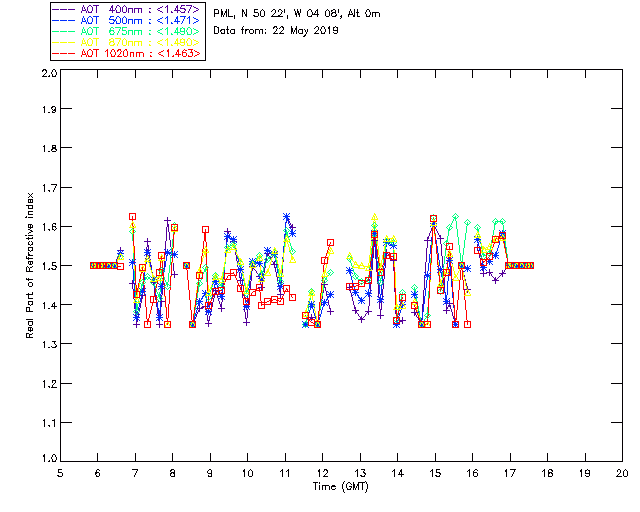Click the AOT 500nm legend entry

[x=127, y=20]
